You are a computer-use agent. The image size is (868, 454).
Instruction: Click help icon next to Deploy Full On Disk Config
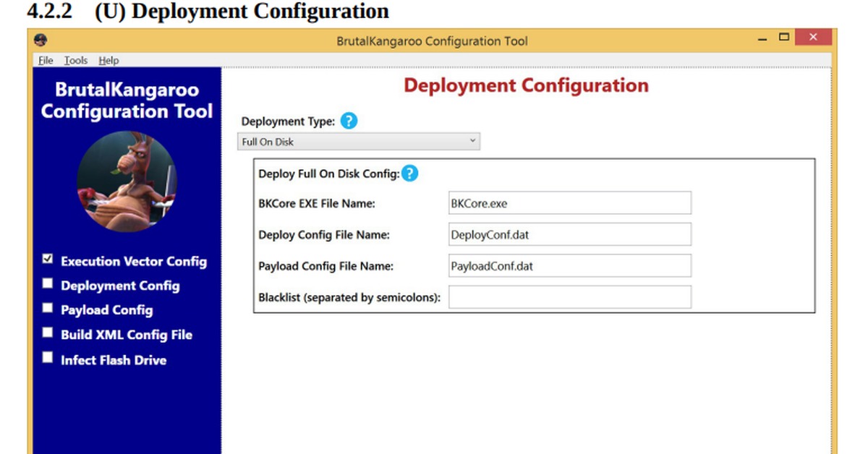point(409,174)
